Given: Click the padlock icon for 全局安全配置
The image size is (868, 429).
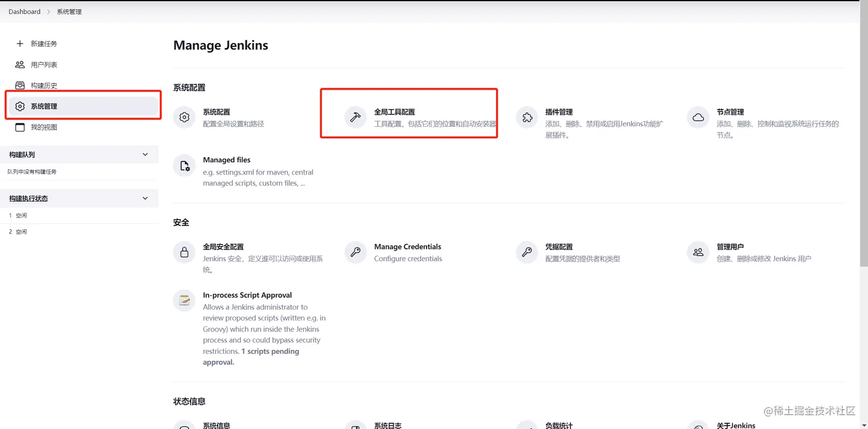Looking at the screenshot, I should [184, 252].
